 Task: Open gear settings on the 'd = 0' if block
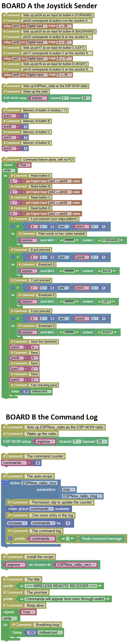click(x=13, y=318)
